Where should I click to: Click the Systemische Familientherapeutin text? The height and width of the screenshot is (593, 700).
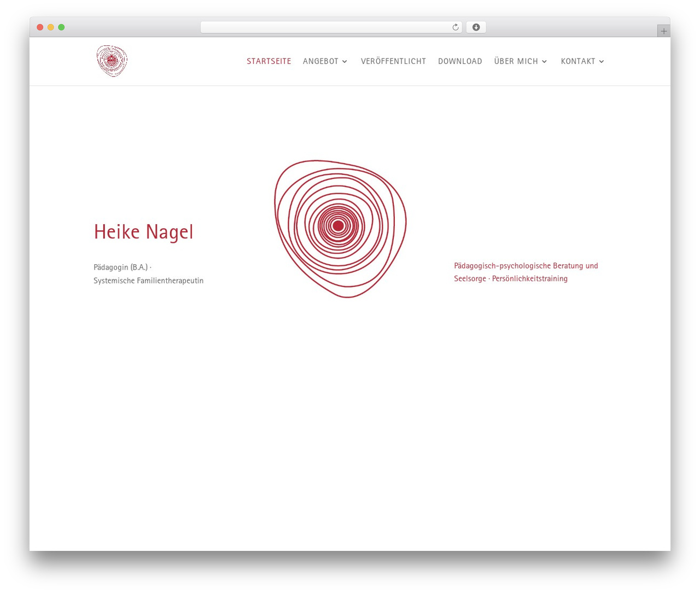pyautogui.click(x=148, y=281)
